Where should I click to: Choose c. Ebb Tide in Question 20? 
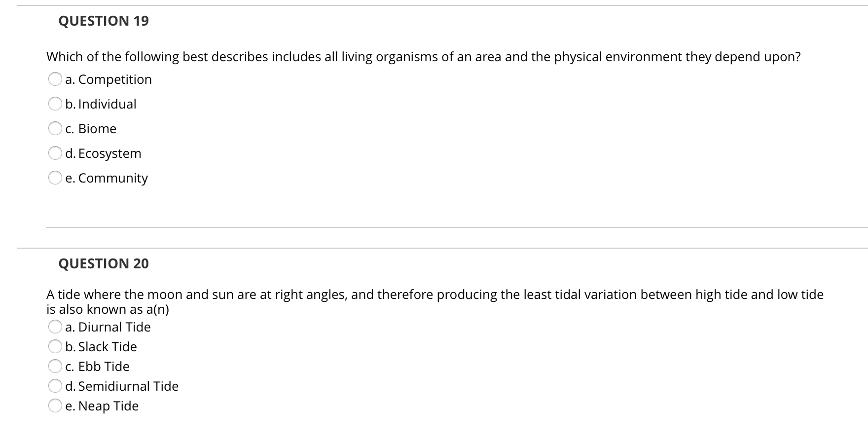[x=56, y=367]
